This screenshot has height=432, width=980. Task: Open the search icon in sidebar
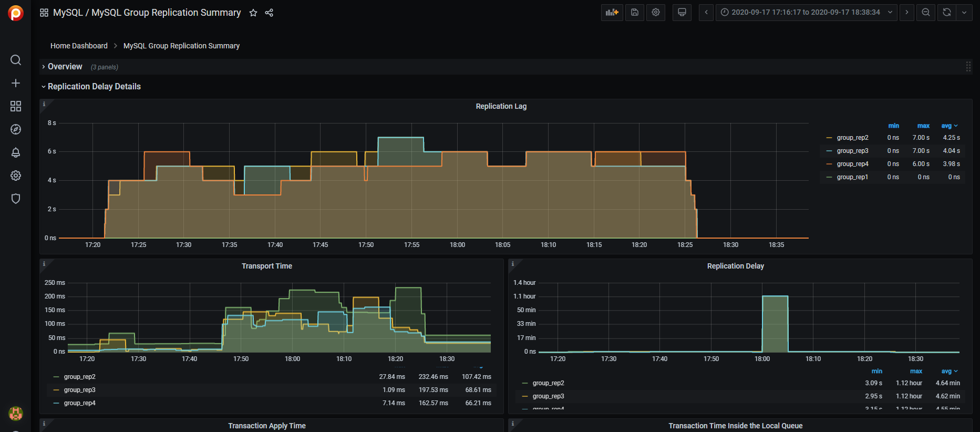16,60
